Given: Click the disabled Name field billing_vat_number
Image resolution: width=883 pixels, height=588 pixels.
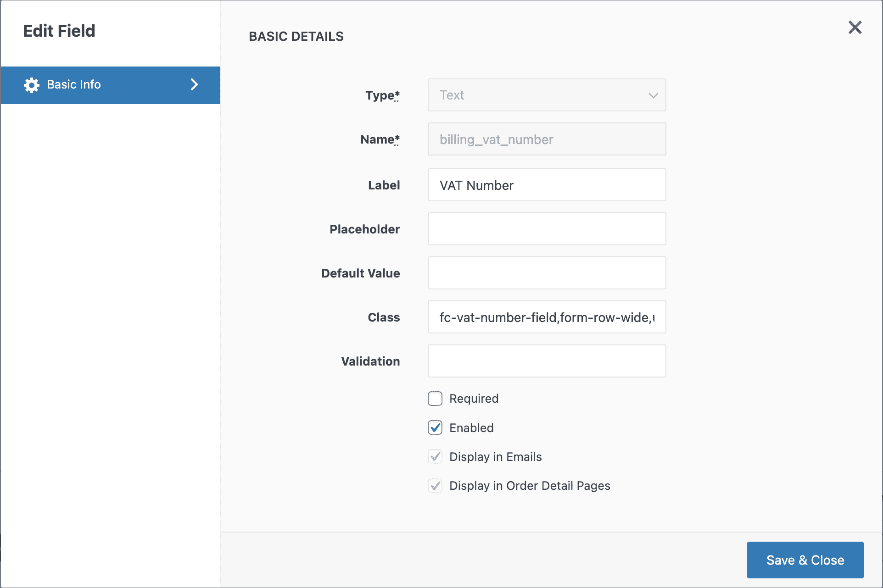Looking at the screenshot, I should [x=546, y=139].
